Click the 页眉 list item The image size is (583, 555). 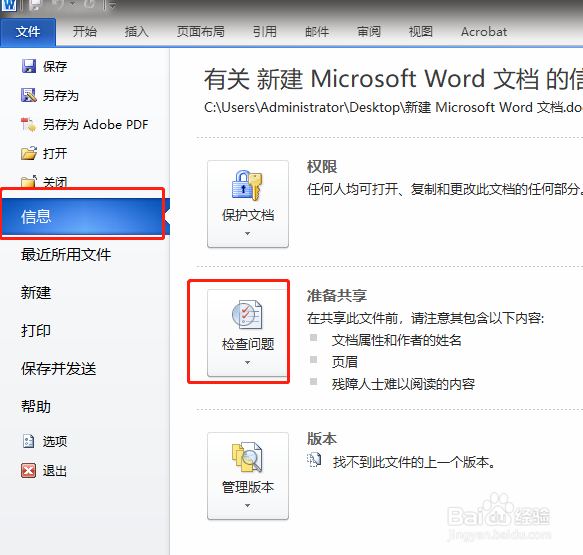point(345,362)
